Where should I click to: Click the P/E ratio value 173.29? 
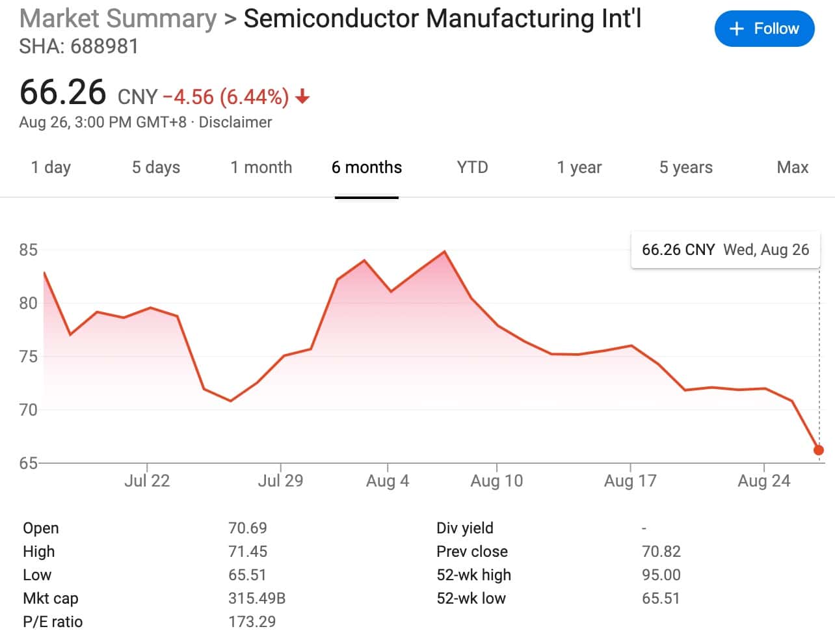[250, 621]
